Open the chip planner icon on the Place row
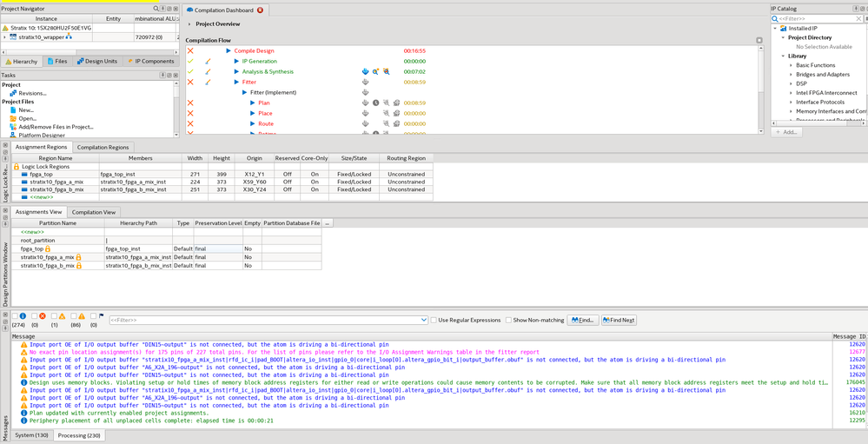 click(x=396, y=114)
